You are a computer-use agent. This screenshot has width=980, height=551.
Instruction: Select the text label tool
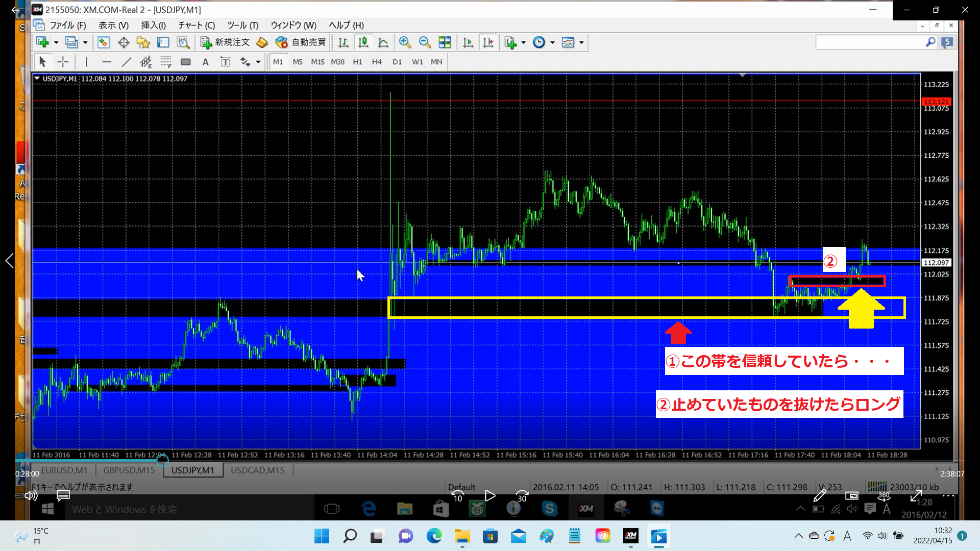[x=225, y=62]
